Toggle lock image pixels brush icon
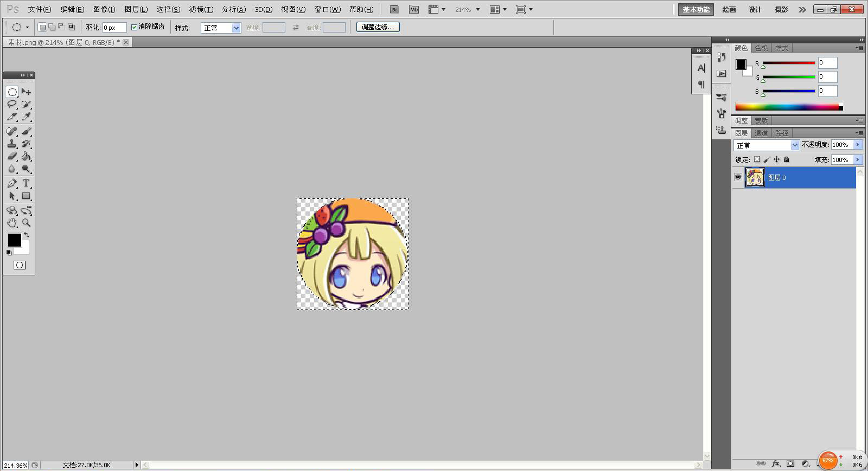 (x=767, y=159)
